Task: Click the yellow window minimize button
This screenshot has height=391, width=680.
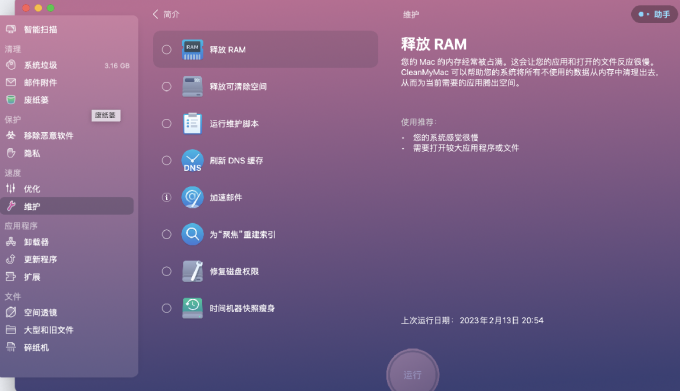Action: [x=38, y=8]
